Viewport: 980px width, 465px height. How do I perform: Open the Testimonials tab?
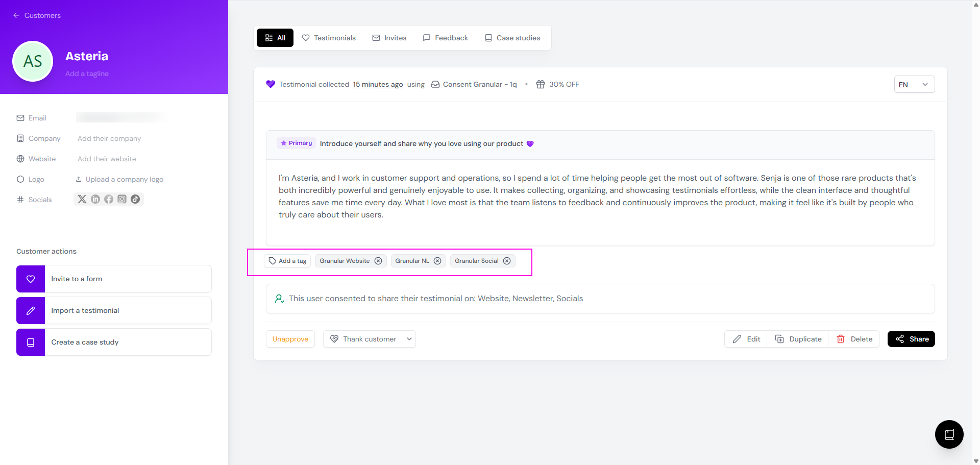(329, 38)
